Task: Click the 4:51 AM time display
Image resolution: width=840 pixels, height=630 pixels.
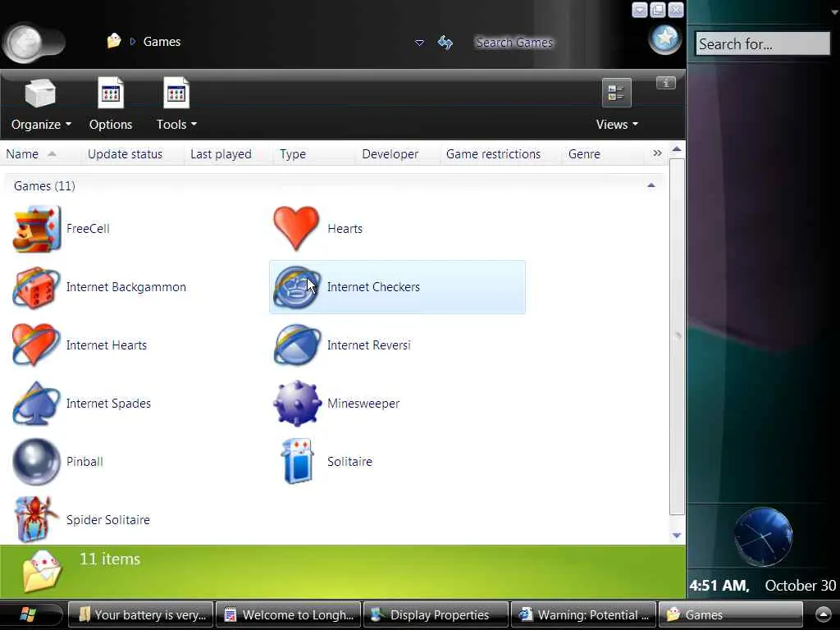Action: [x=719, y=586]
